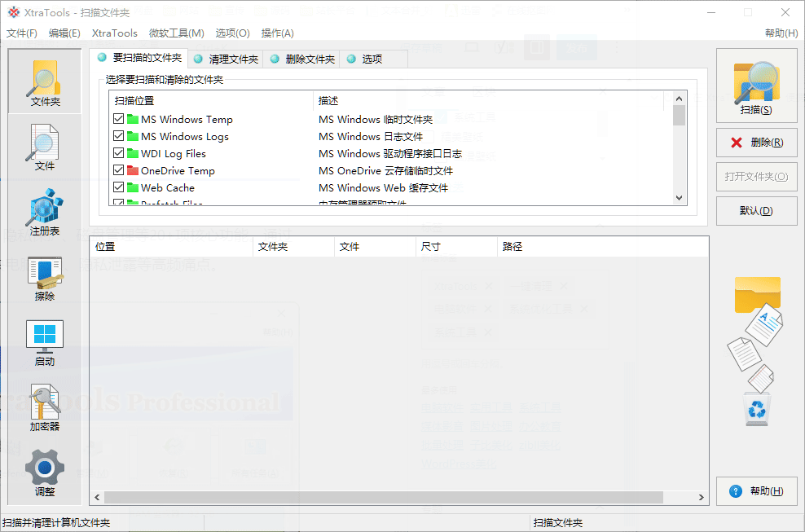
Task: Open the 文件夹 folder scan tool in sidebar
Action: click(45, 81)
